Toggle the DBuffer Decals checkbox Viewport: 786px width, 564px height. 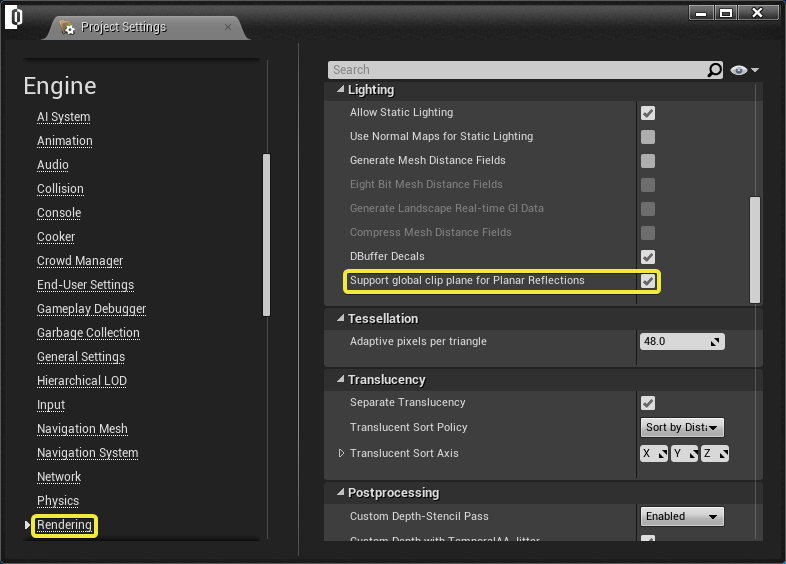pos(648,257)
